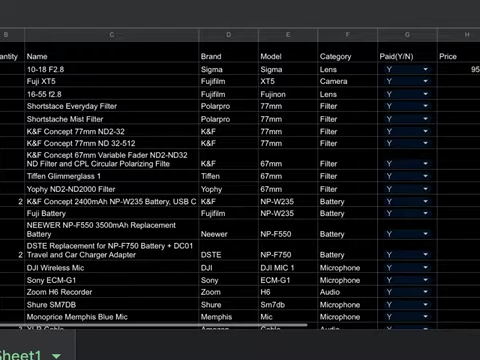
Task: Open Paid dropdown for 10-18 F2.8 row
Action: 425,69
